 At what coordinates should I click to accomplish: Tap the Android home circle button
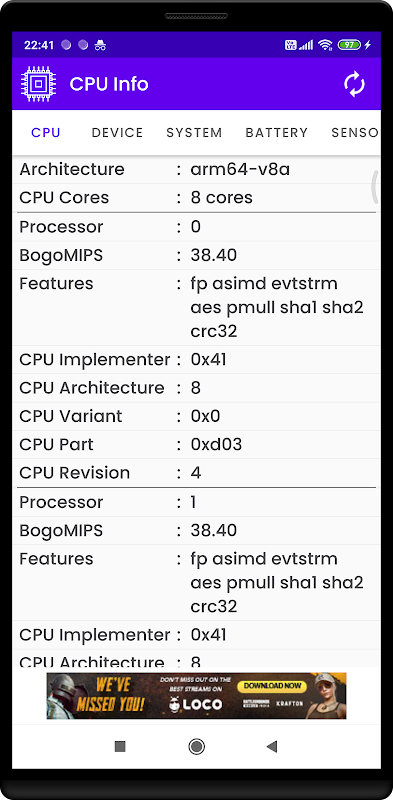pos(196,747)
